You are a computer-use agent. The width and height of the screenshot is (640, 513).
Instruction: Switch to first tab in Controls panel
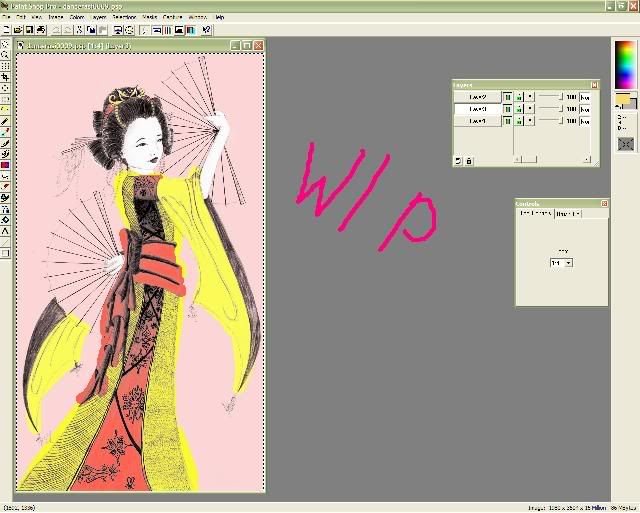[x=536, y=213]
